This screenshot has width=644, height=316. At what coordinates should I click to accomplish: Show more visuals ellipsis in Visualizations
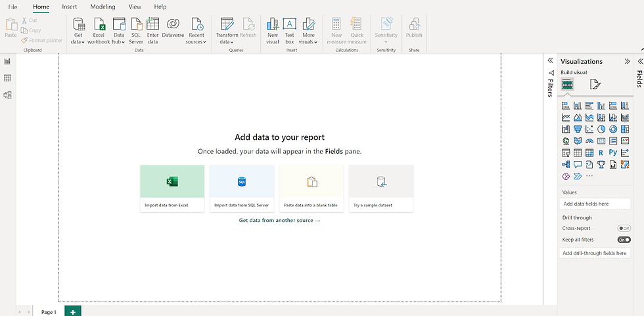[589, 176]
